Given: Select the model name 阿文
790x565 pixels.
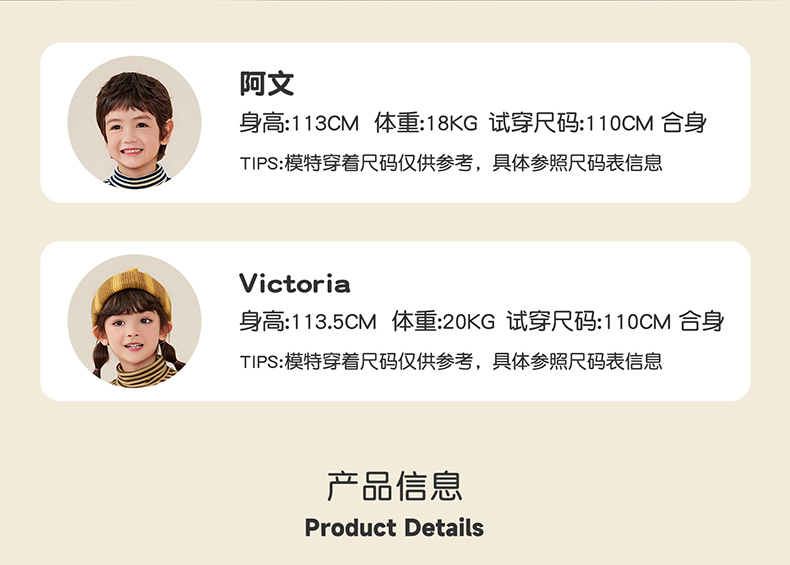Looking at the screenshot, I should [267, 84].
